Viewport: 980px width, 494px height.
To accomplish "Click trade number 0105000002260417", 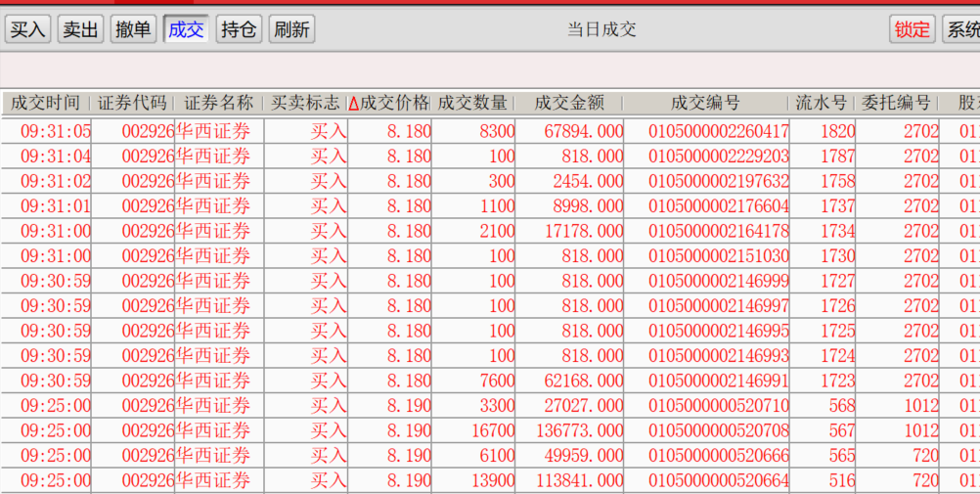I will tap(719, 131).
